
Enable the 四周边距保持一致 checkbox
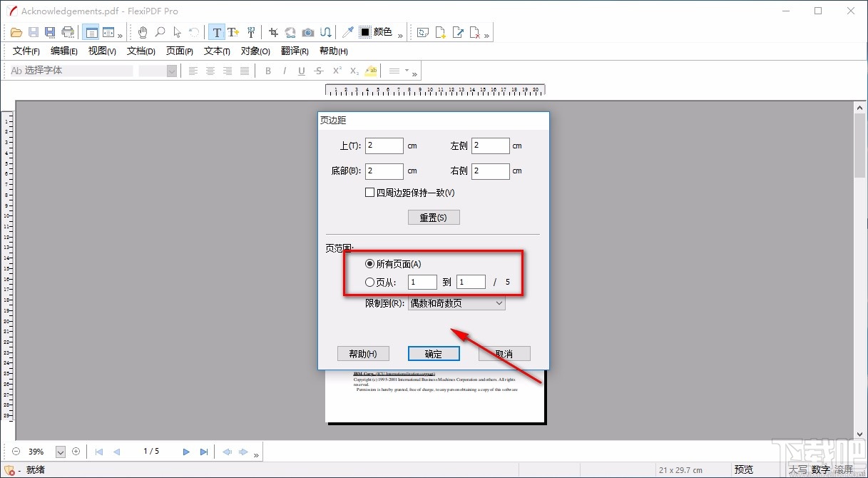click(370, 192)
